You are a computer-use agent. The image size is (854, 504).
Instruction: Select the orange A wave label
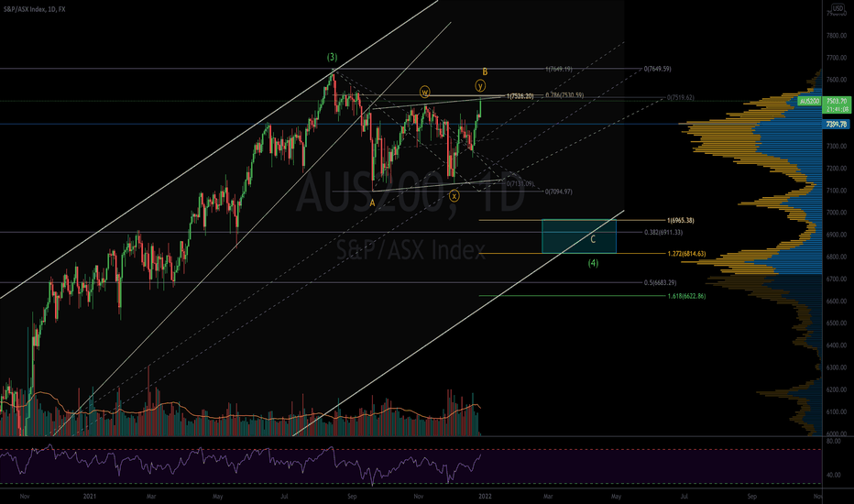(x=373, y=203)
